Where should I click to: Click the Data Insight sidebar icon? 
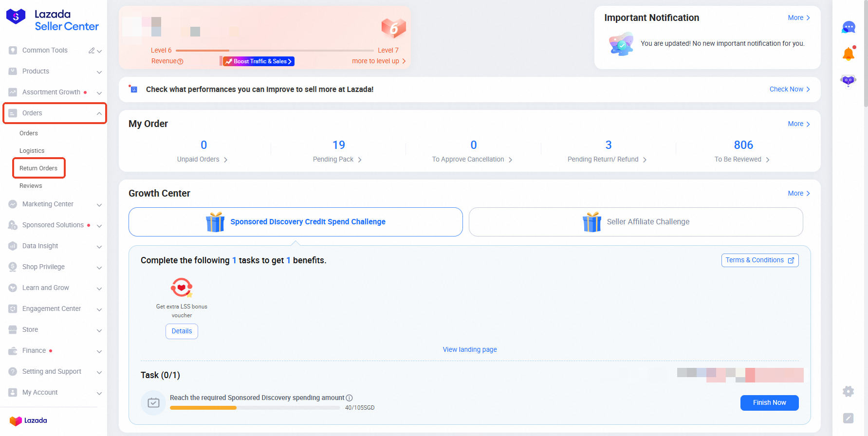coord(13,246)
